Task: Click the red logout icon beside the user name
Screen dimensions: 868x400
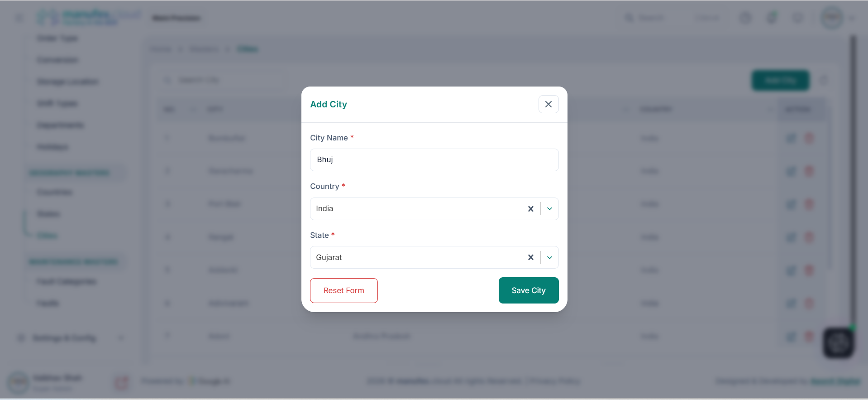Action: [122, 382]
